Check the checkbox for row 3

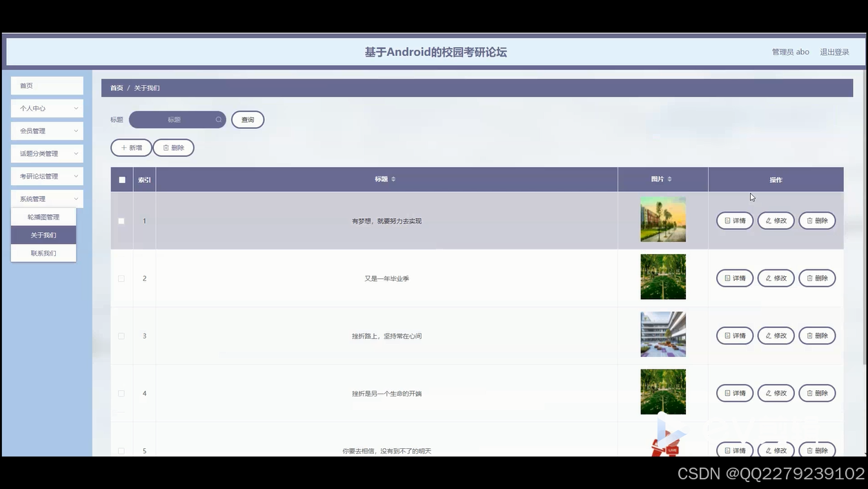121,336
